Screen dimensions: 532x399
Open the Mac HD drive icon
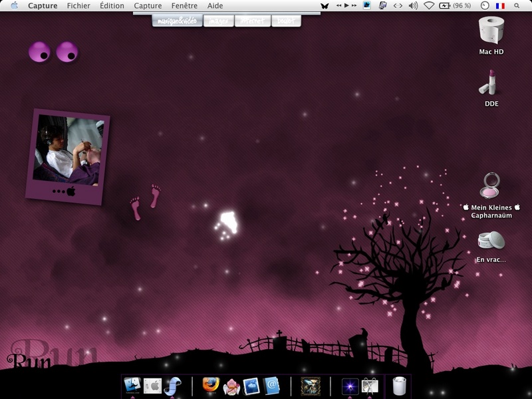point(491,31)
